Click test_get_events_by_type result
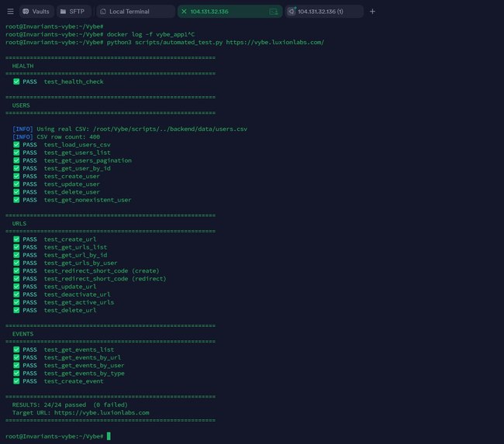The width and height of the screenshot is (504, 444). 69,373
